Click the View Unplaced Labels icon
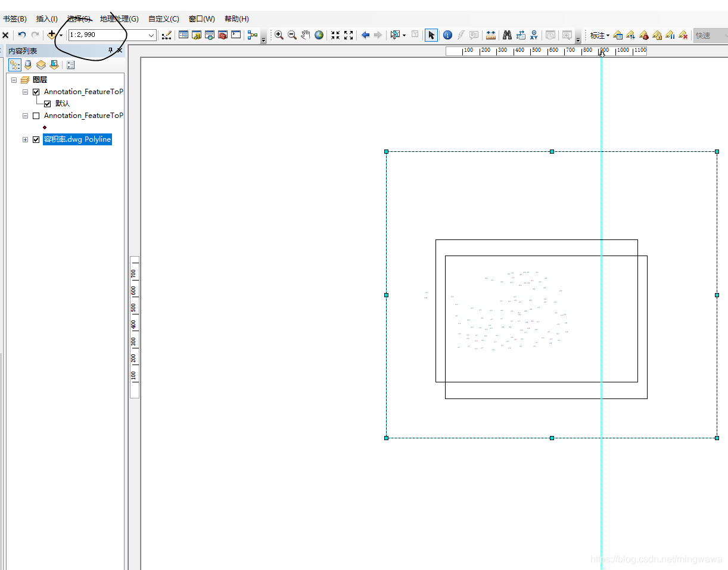Image resolution: width=728 pixels, height=570 pixels. click(683, 35)
